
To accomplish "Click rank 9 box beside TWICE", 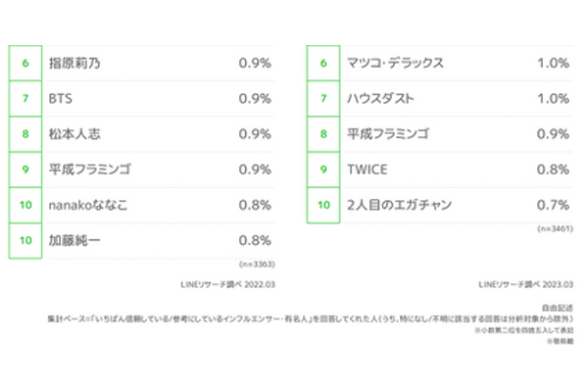I will coord(323,170).
